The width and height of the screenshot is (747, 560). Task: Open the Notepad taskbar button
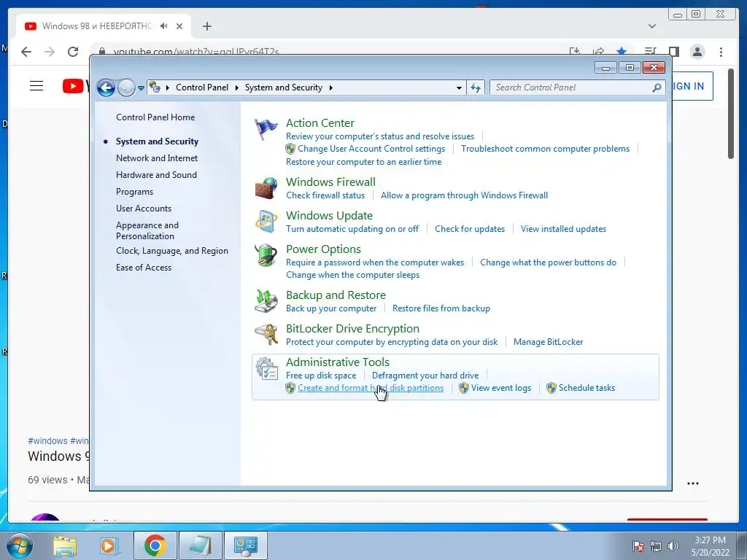(x=200, y=545)
